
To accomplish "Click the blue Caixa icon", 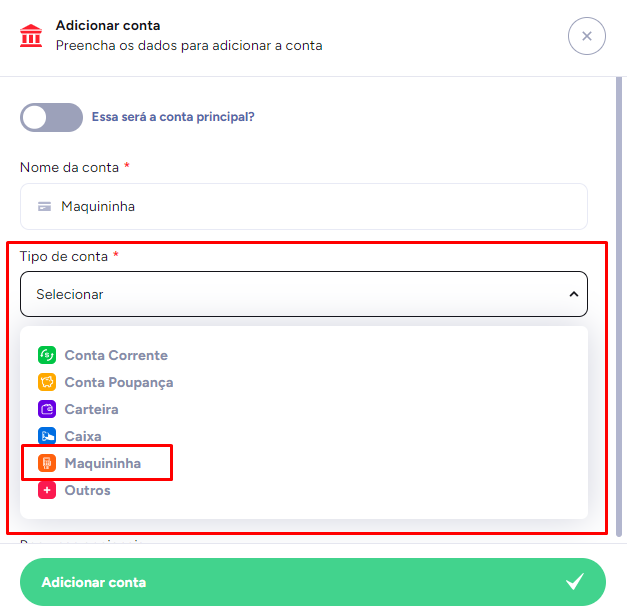I will click(46, 436).
